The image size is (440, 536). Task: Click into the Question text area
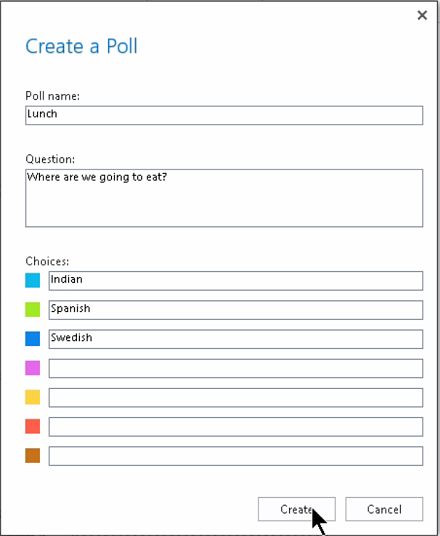(224, 198)
